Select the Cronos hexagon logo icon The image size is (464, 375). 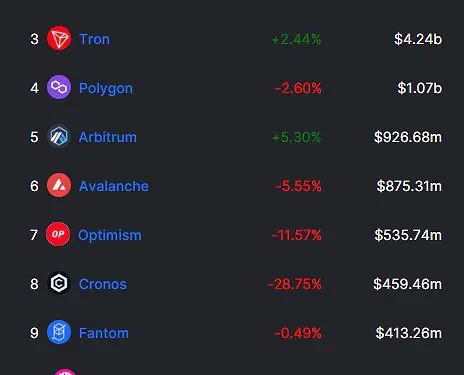59,283
